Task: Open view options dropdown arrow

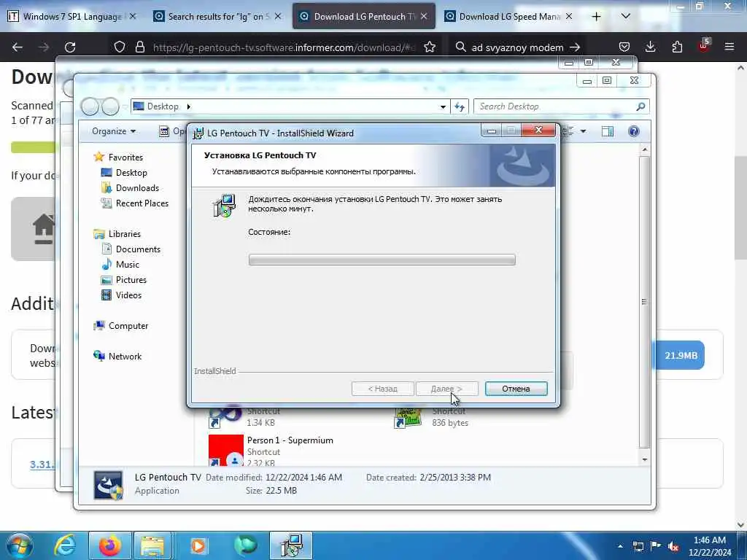Action: pyautogui.click(x=583, y=131)
